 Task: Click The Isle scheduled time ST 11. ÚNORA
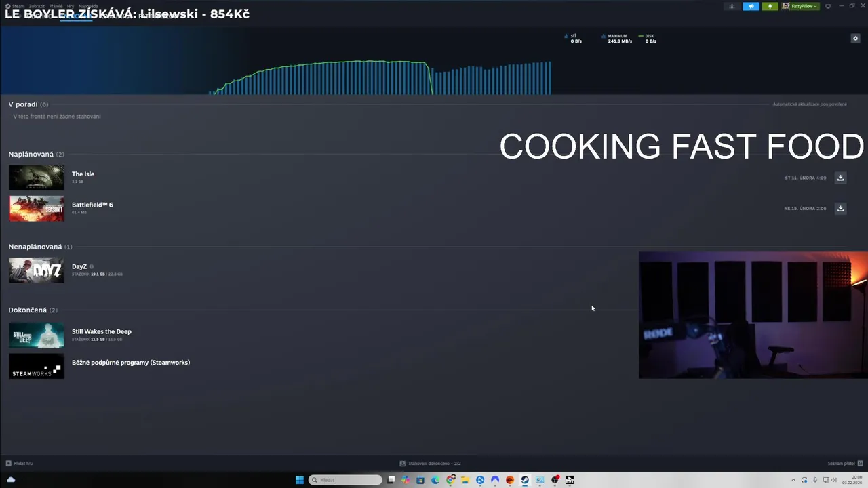tap(806, 178)
